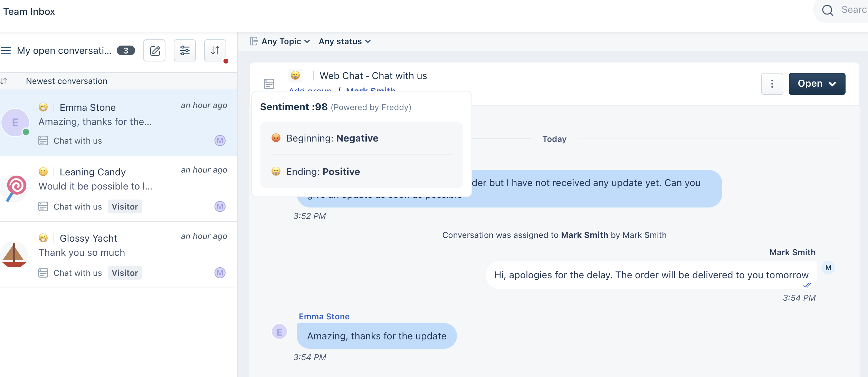This screenshot has width=868, height=377.
Task: Click the compose new conversation icon
Action: coord(154,51)
